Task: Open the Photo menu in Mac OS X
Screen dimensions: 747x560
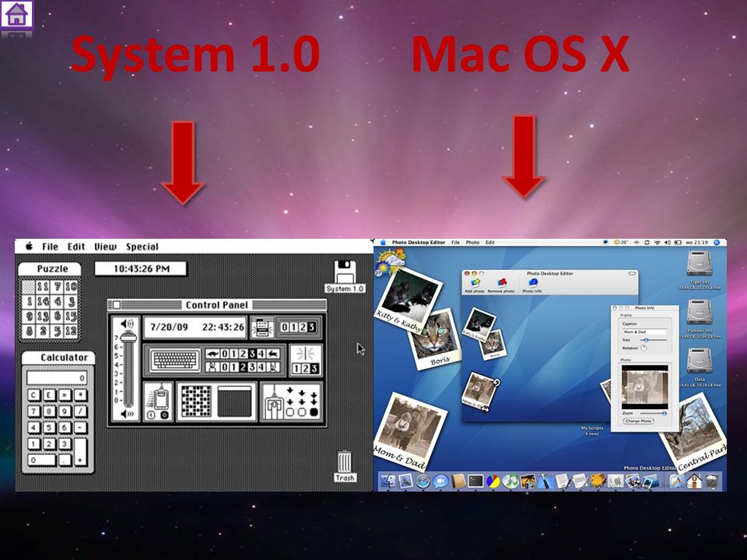Action: coord(472,243)
